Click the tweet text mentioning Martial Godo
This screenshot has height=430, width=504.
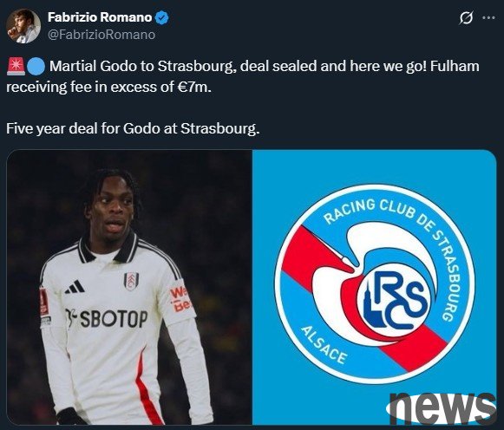pyautogui.click(x=243, y=76)
